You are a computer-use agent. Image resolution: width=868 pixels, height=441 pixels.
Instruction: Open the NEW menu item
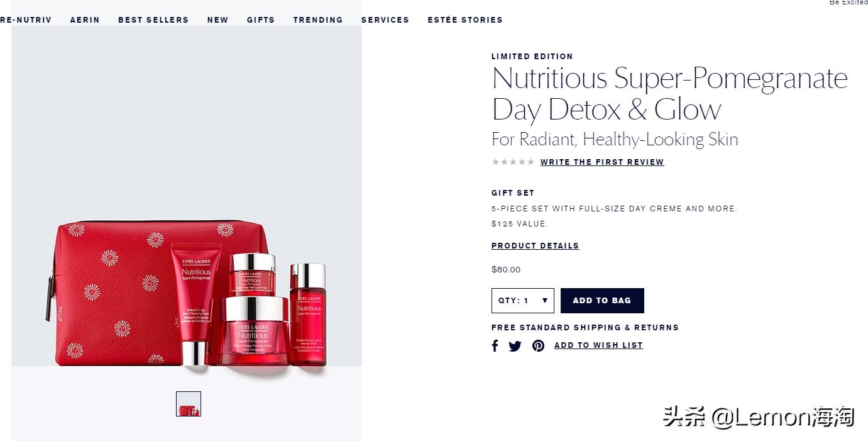(218, 20)
